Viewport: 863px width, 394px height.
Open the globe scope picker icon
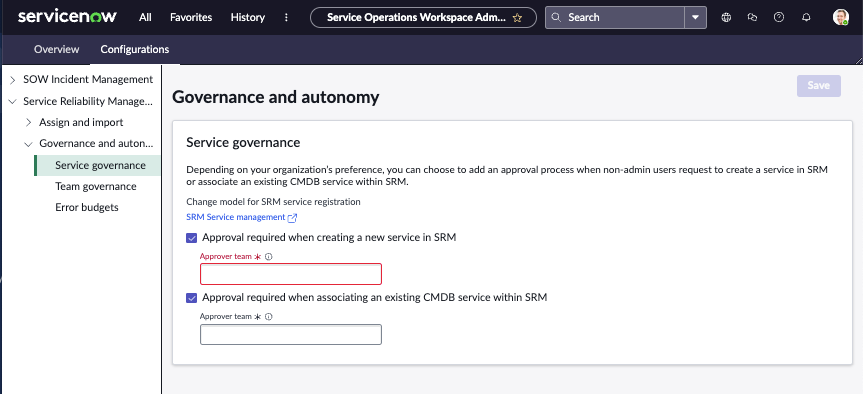727,18
